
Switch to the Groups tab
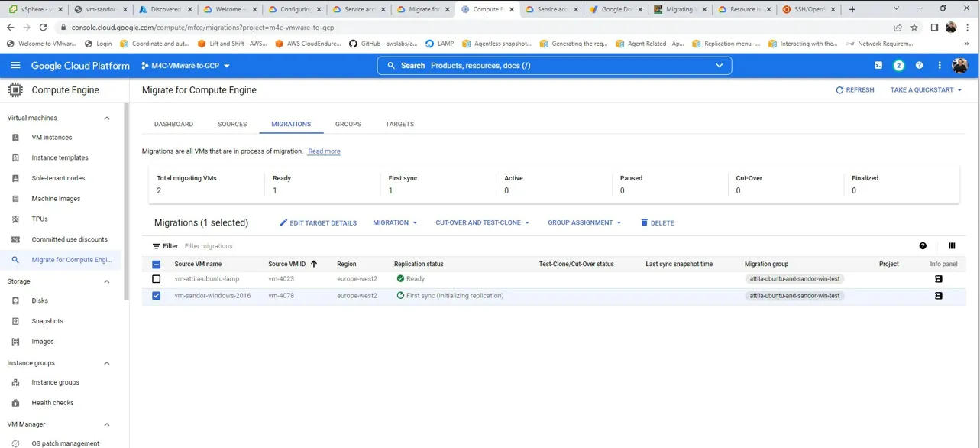point(348,124)
